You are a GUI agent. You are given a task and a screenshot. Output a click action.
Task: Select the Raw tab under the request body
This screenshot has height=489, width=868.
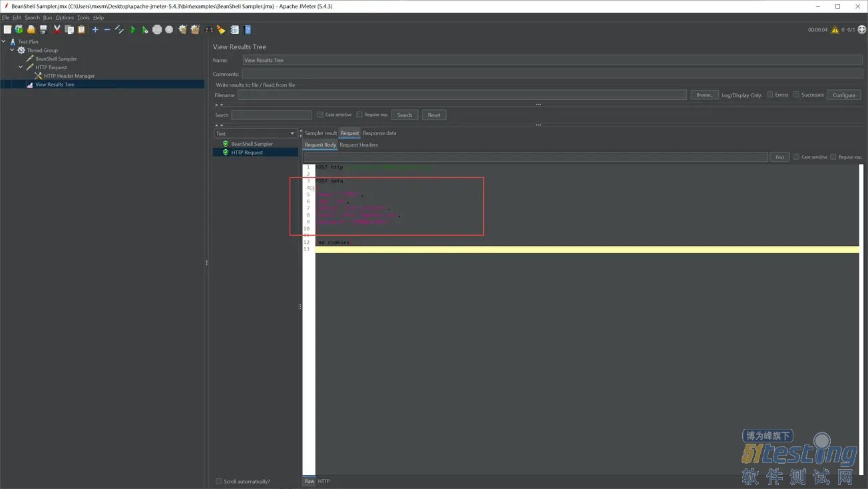tap(310, 481)
